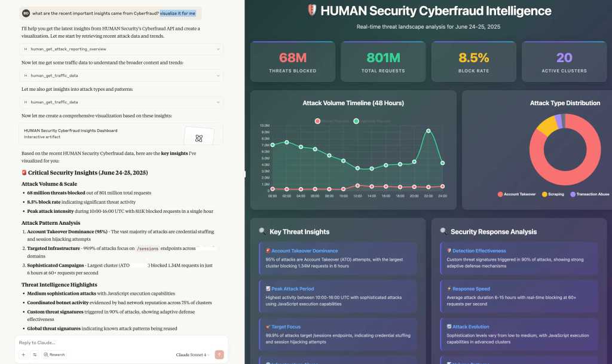Toggle Account Takeover legend in donut chart

pos(516,194)
